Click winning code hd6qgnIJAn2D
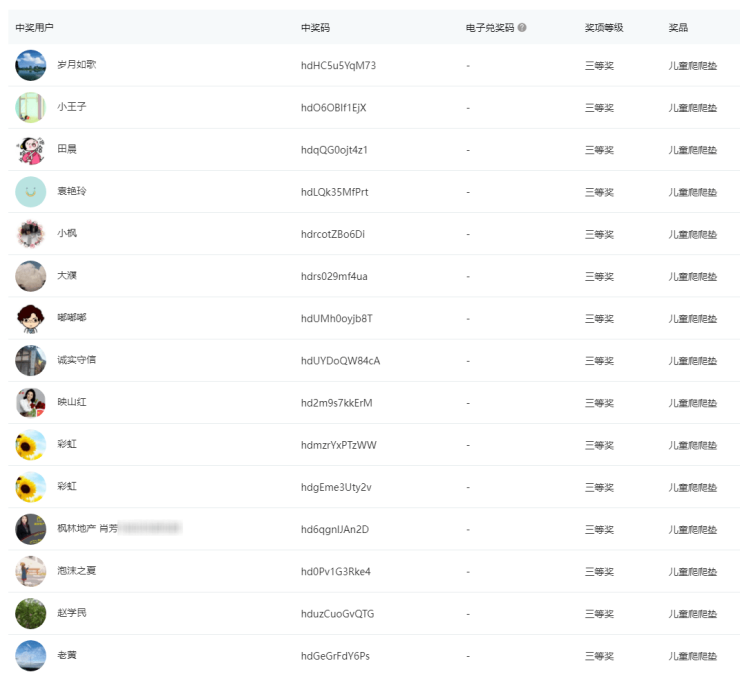The width and height of the screenshot is (740, 681). click(x=335, y=530)
